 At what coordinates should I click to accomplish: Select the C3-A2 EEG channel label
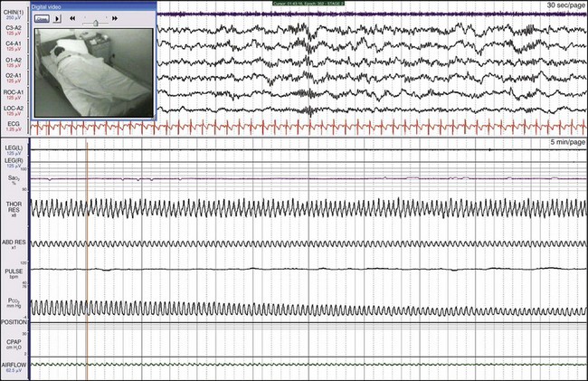click(x=14, y=29)
